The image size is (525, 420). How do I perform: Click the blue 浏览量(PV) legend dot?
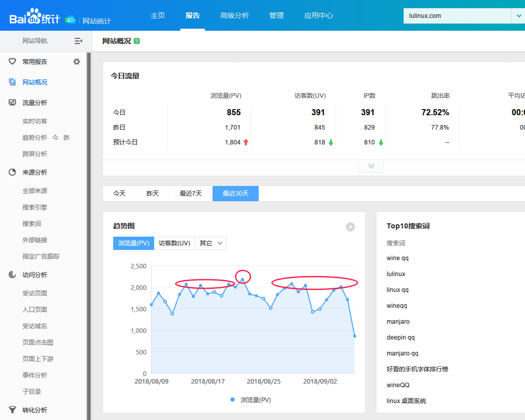233,399
